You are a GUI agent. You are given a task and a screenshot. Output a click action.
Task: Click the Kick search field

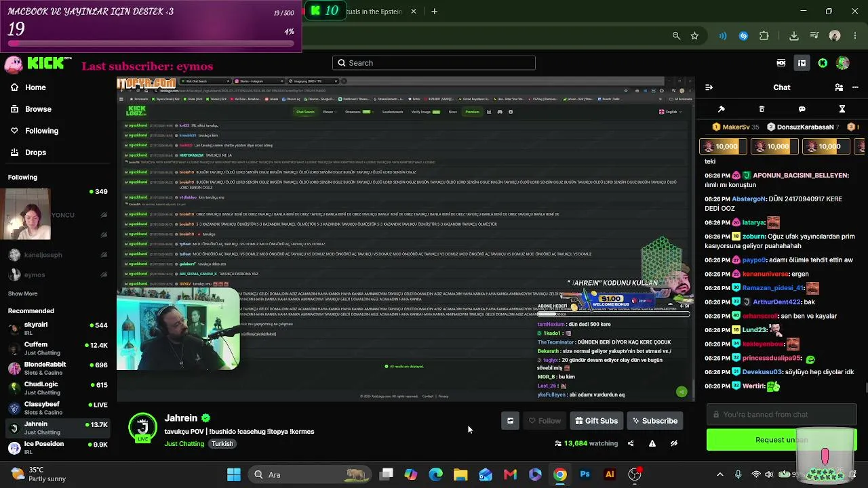pos(434,63)
